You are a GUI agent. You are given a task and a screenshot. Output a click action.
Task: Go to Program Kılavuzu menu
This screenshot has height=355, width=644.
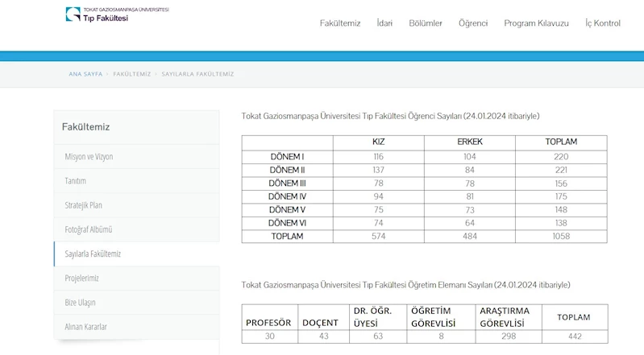coord(536,23)
